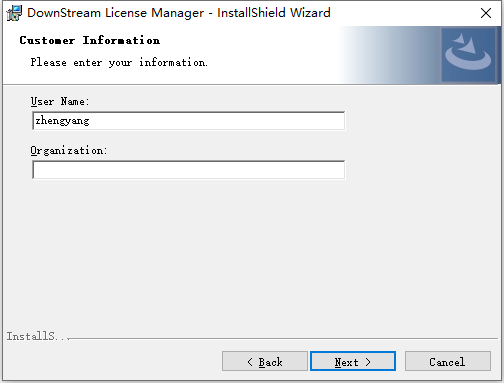Click the 'InstallS...' branding text
Screen dimensions: 504x383
pyautogui.click(x=35, y=336)
